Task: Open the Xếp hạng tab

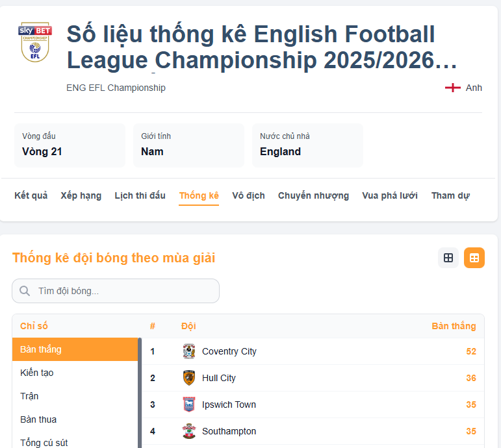Action: pyautogui.click(x=81, y=195)
